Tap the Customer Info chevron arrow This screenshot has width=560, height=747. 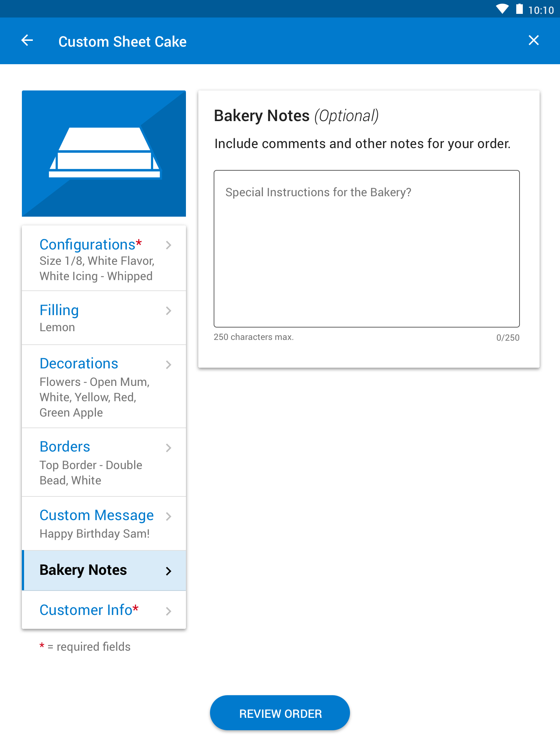click(x=168, y=611)
